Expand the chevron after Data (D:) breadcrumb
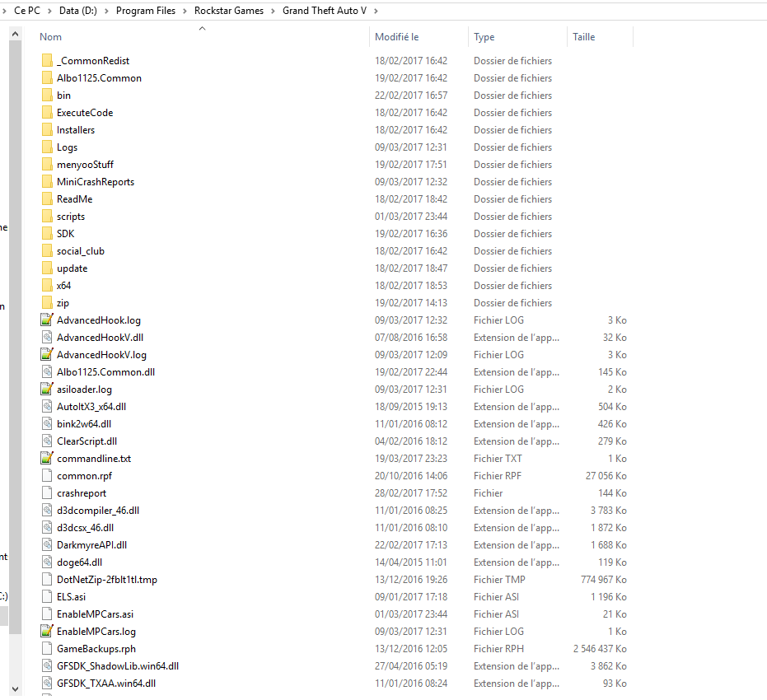This screenshot has width=767, height=700. 106,11
